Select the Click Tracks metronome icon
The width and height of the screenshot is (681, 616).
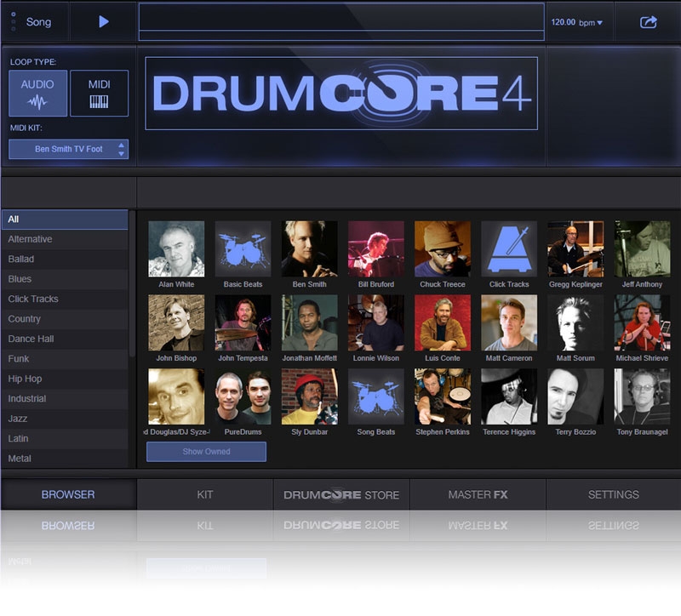coord(509,249)
